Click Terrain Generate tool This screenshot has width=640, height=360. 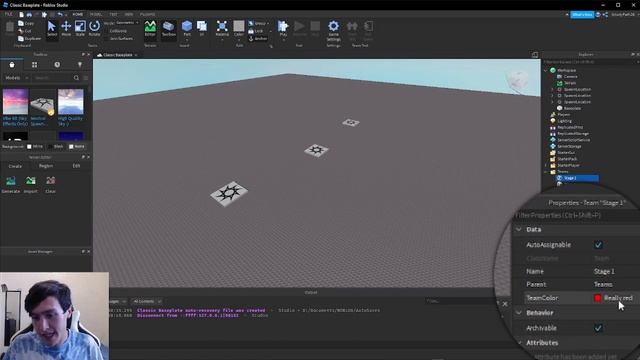pyautogui.click(x=11, y=184)
